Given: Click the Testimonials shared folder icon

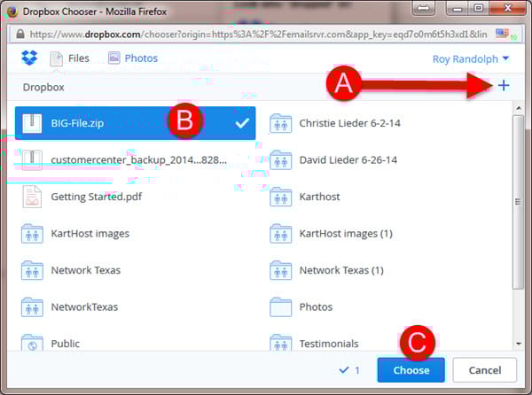Looking at the screenshot, I should (x=280, y=343).
